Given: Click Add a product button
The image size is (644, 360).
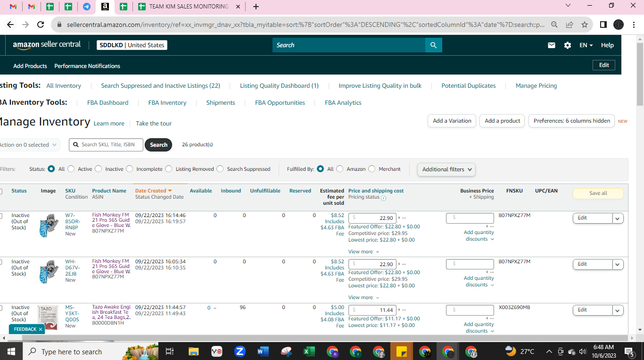Looking at the screenshot, I should [x=503, y=121].
